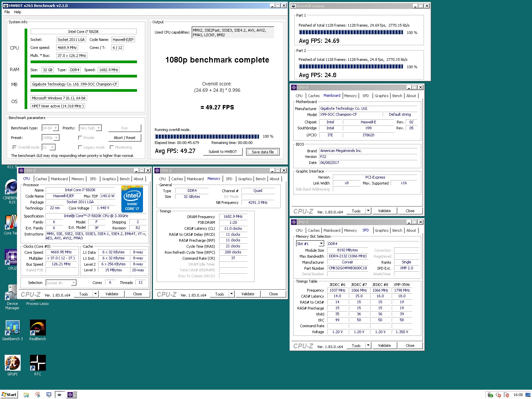Click title bar icon of CPU-Z memory Timings window

[157, 171]
